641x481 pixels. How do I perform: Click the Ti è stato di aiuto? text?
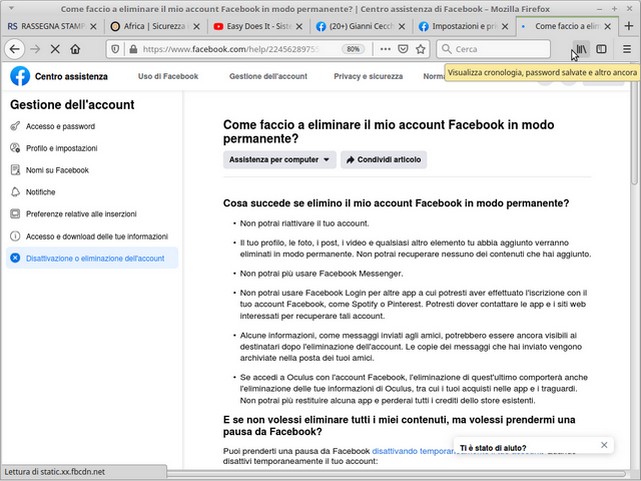[x=493, y=448]
